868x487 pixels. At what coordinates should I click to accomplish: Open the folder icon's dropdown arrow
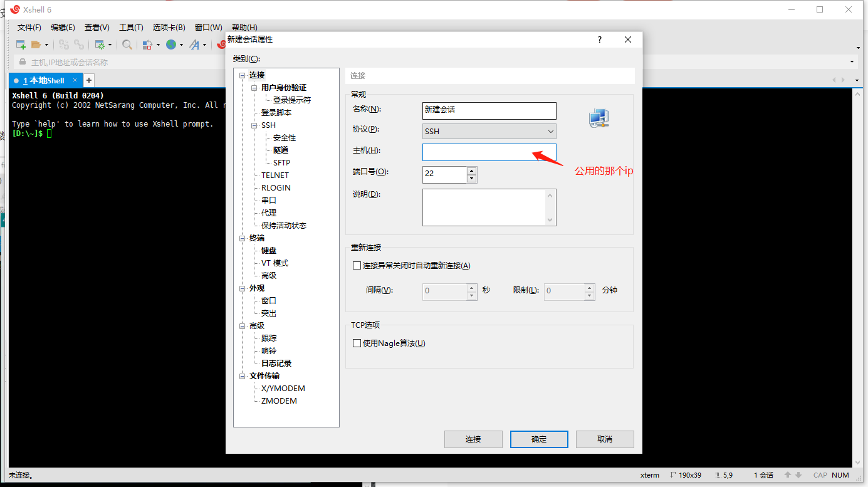46,45
